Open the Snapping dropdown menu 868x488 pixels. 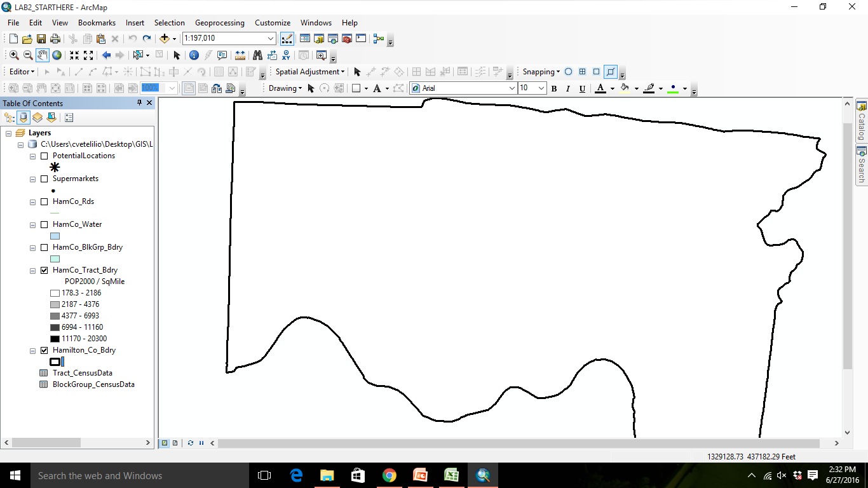(x=541, y=72)
